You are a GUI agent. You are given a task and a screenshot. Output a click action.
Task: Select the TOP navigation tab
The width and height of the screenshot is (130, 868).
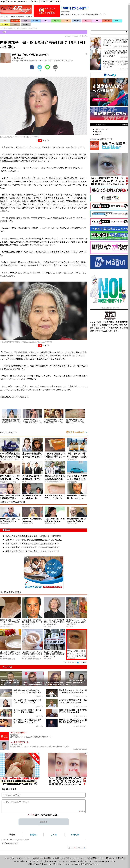[5, 21]
